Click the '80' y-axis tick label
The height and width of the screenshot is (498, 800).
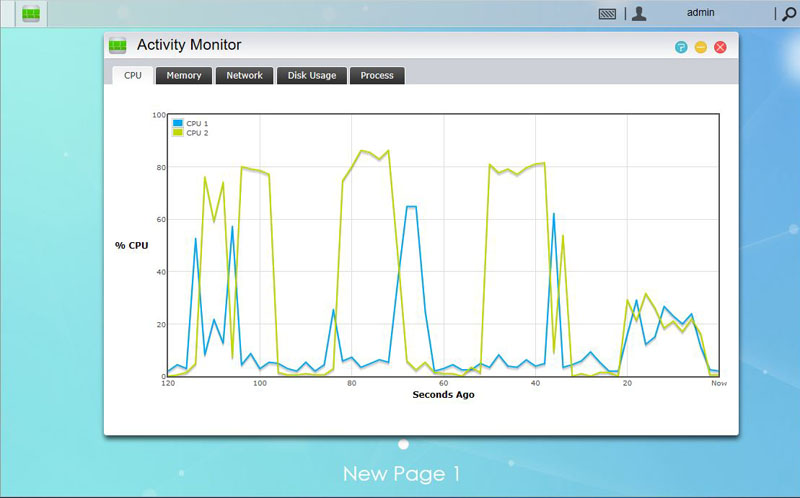[161, 167]
